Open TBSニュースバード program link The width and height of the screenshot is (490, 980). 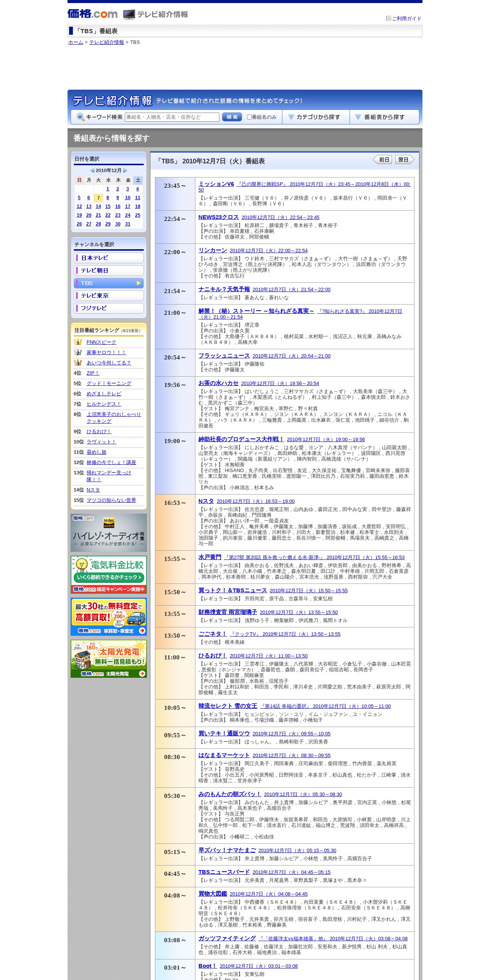pos(224,872)
